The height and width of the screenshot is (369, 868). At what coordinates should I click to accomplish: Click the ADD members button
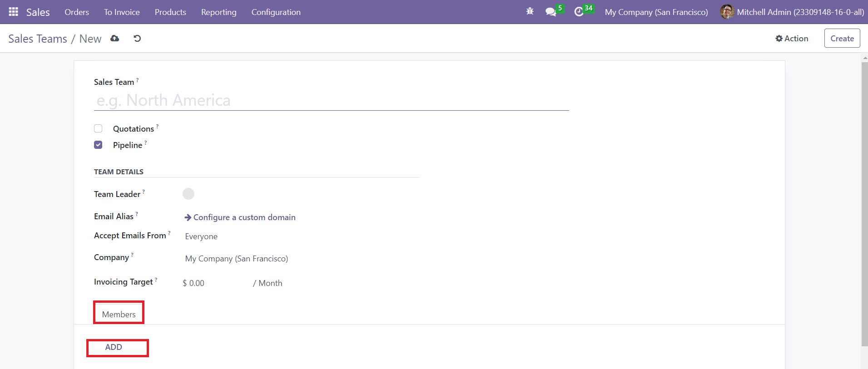pyautogui.click(x=114, y=347)
